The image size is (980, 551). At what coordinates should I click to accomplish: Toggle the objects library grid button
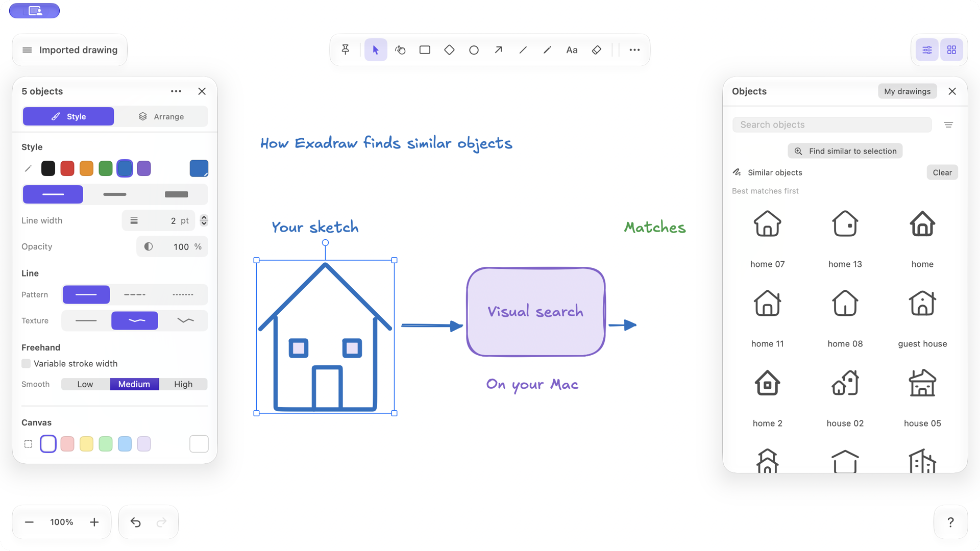[951, 50]
